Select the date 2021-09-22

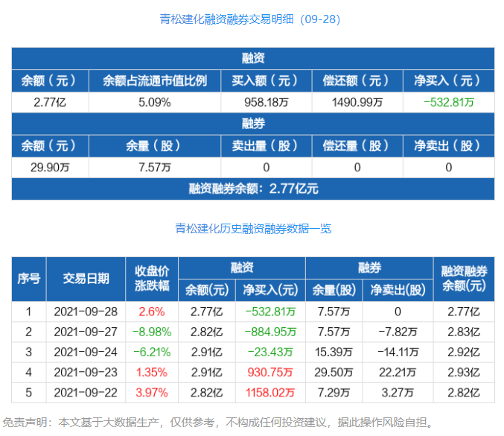[x=86, y=393]
